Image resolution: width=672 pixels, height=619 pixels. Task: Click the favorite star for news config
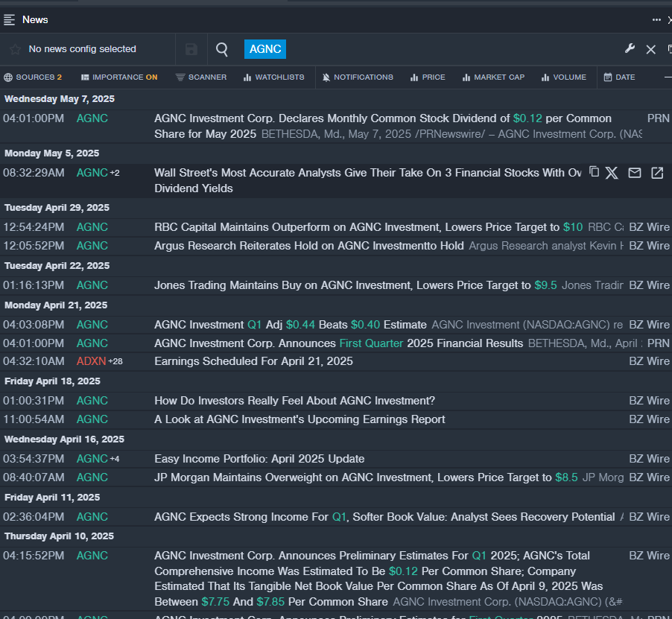tap(15, 49)
